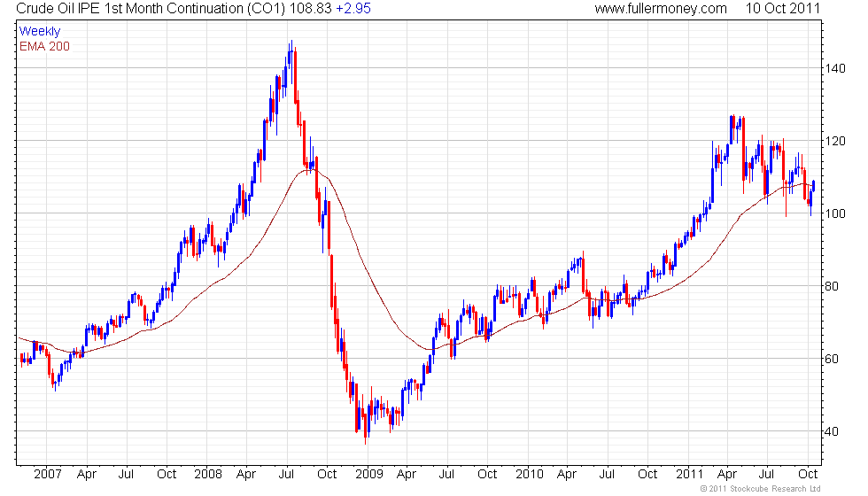
Task: Click the 80 price axis label
Action: click(832, 286)
